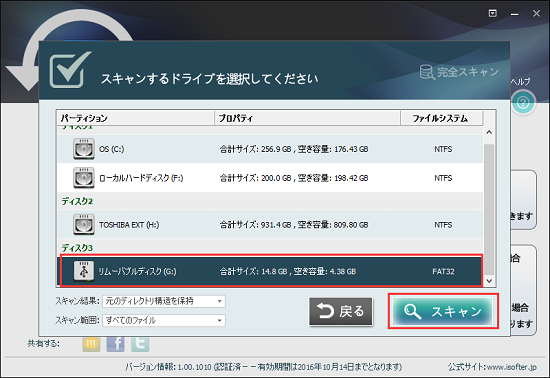Viewport: 550px width, 378px height.
Task: Click the removable disk (G:) USB icon
Action: [x=83, y=271]
